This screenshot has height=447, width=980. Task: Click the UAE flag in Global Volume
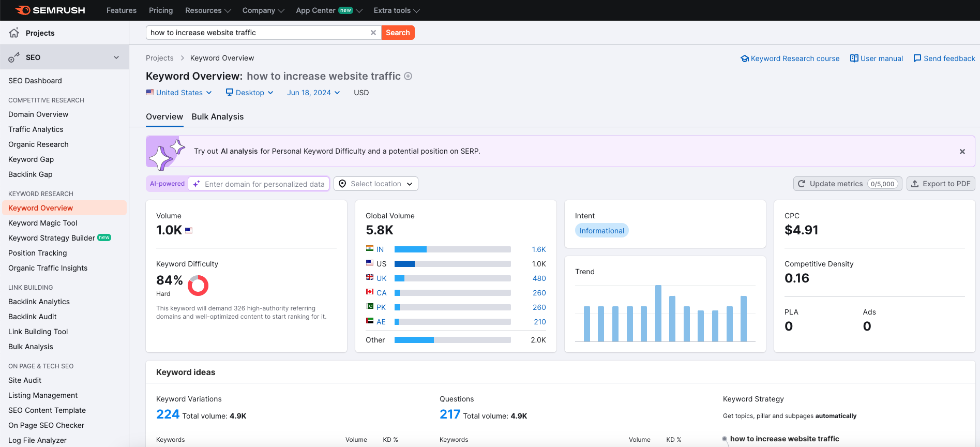[370, 321]
